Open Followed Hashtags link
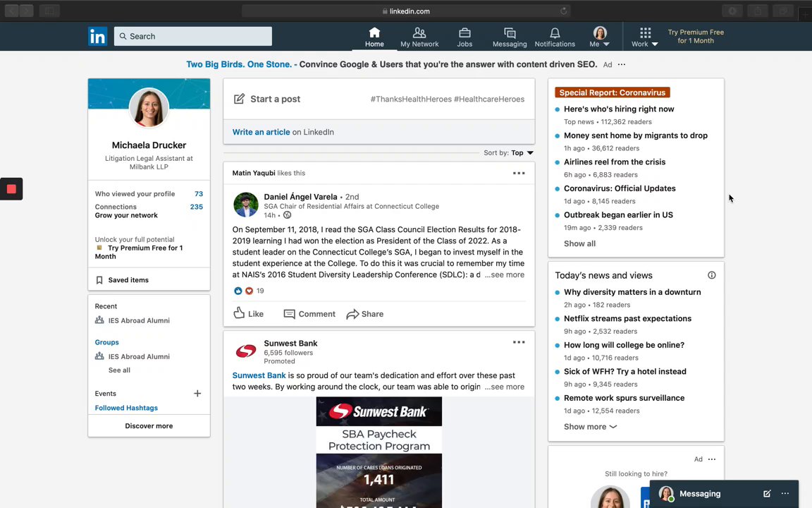Image resolution: width=812 pixels, height=508 pixels. click(x=126, y=408)
